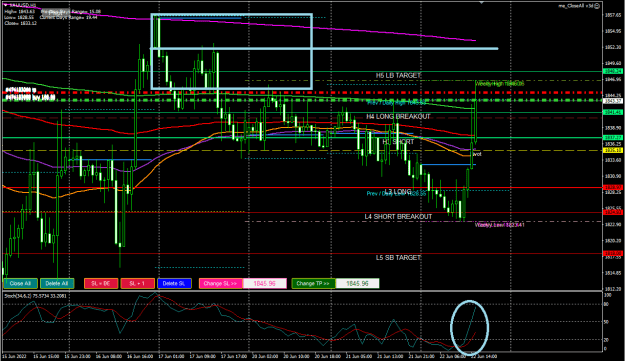Click the blue Delete SL button
This screenshot has width=625, height=361.
coord(174,283)
